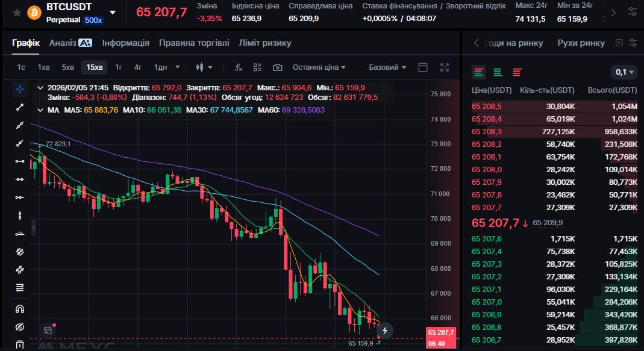Show only buy orders in order book

pyautogui.click(x=498, y=72)
